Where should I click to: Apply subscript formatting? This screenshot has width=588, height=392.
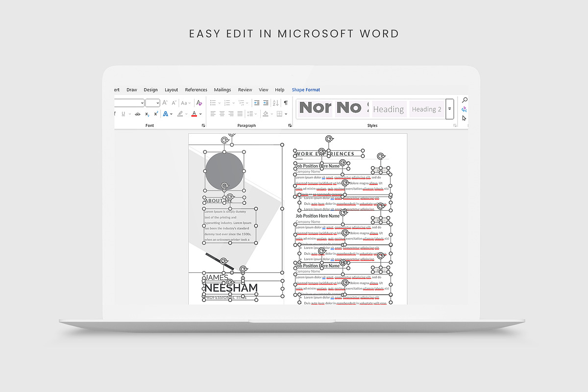coord(147,114)
